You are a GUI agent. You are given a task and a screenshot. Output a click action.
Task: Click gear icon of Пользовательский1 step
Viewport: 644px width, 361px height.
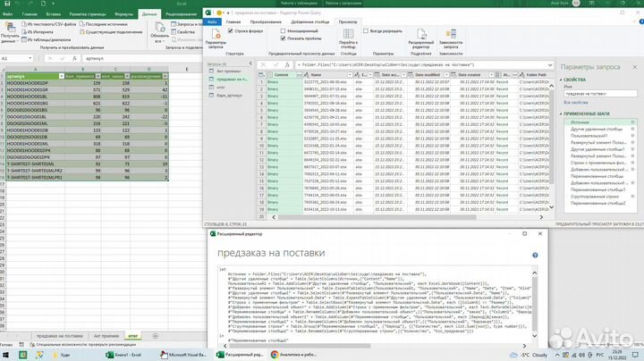coord(632,136)
